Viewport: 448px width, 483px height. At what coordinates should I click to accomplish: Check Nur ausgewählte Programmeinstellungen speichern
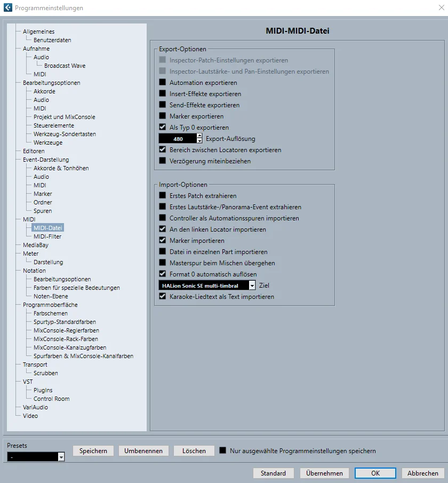click(222, 450)
